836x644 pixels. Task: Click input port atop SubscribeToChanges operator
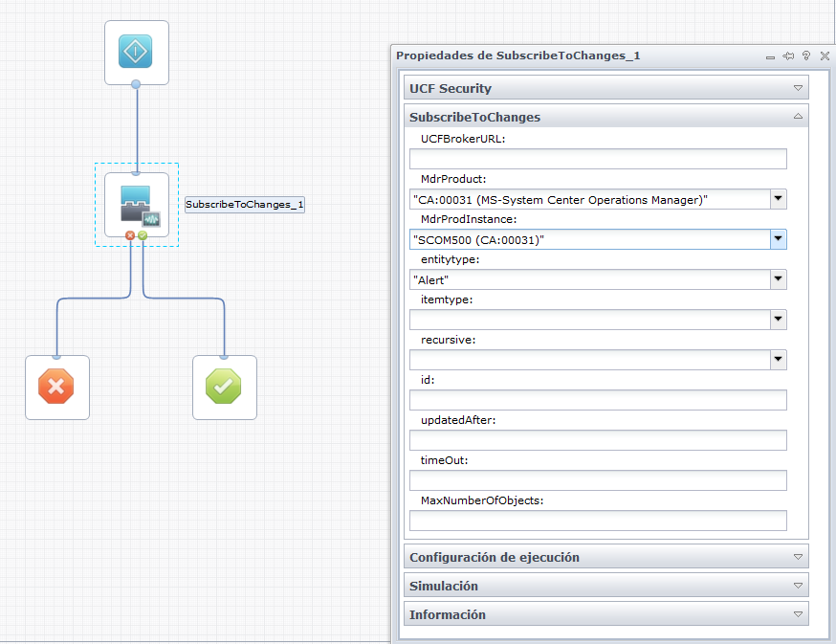pos(136,173)
